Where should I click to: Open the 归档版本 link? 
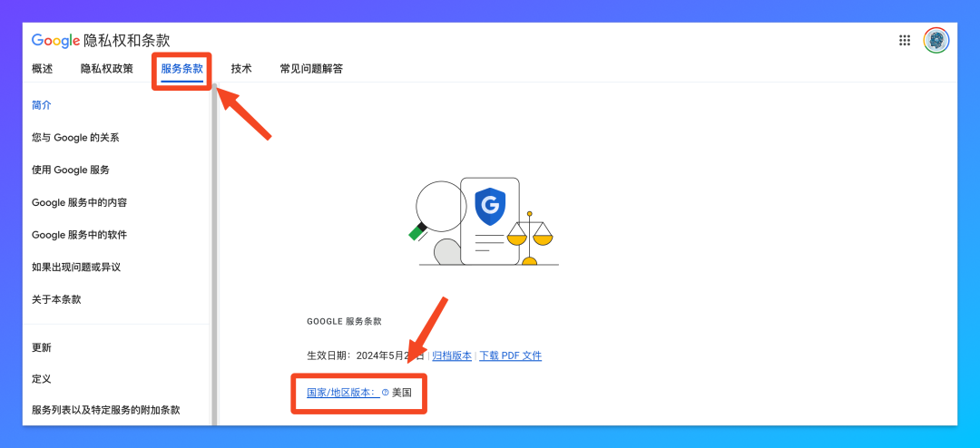452,356
